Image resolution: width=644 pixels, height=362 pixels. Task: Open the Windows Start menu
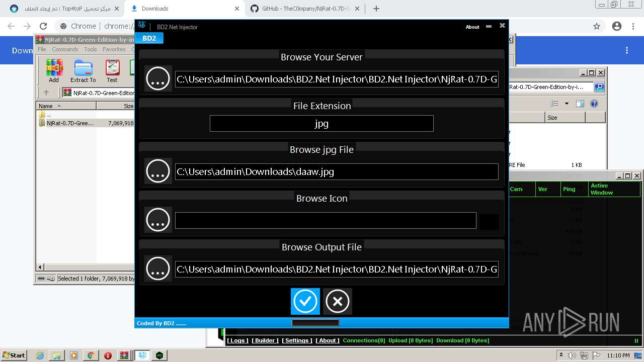click(14, 355)
